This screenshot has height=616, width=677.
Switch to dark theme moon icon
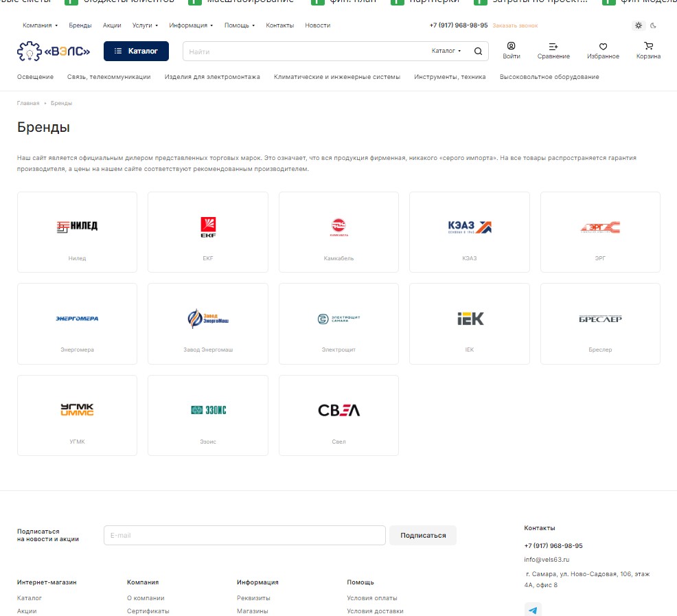coord(653,25)
